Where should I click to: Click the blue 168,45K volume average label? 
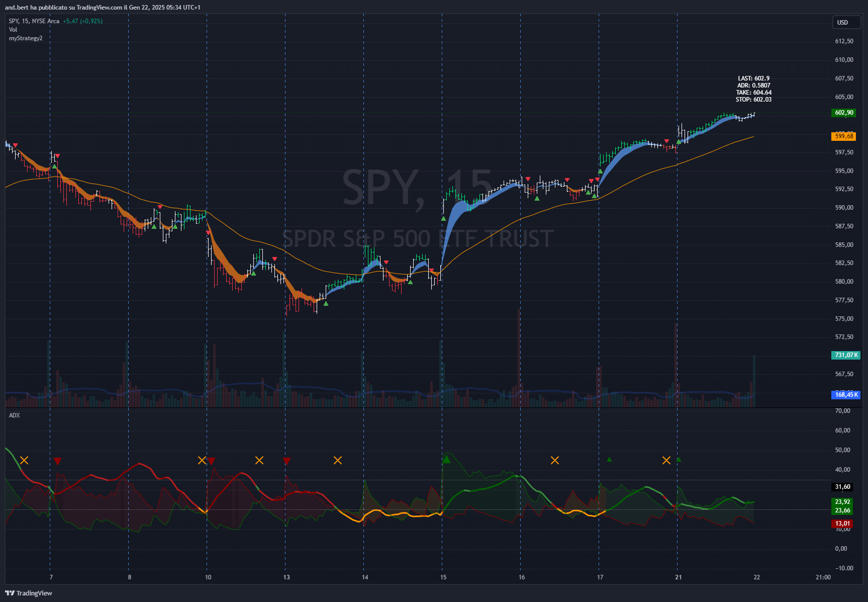tap(846, 395)
